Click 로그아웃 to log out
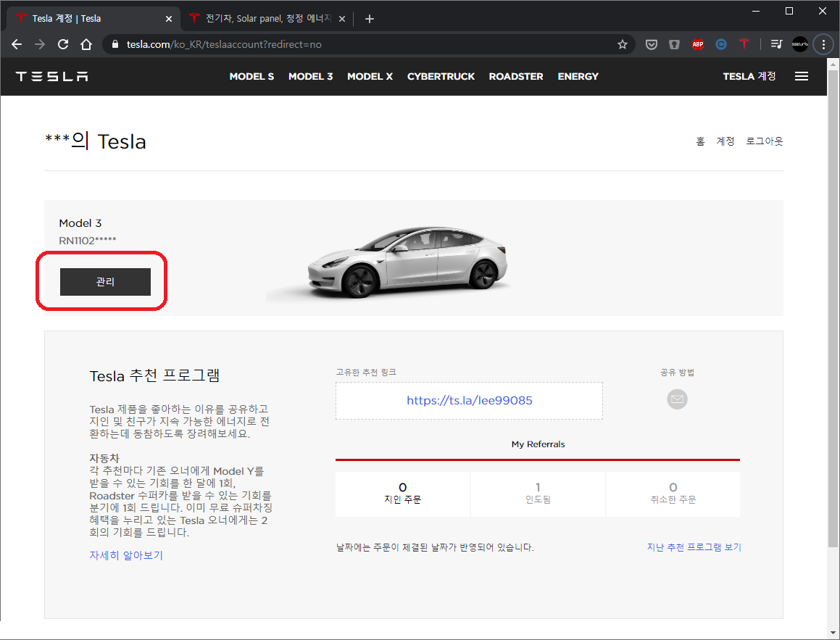Image resolution: width=840 pixels, height=640 pixels. (765, 141)
